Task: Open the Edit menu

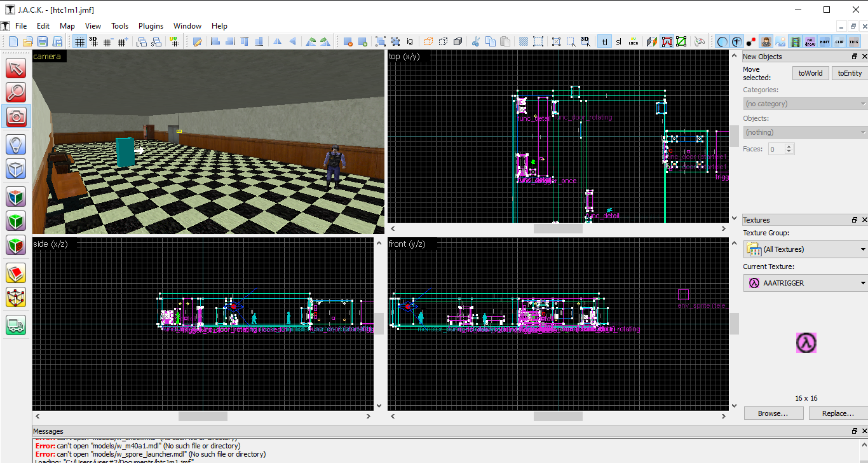Action: (x=43, y=26)
